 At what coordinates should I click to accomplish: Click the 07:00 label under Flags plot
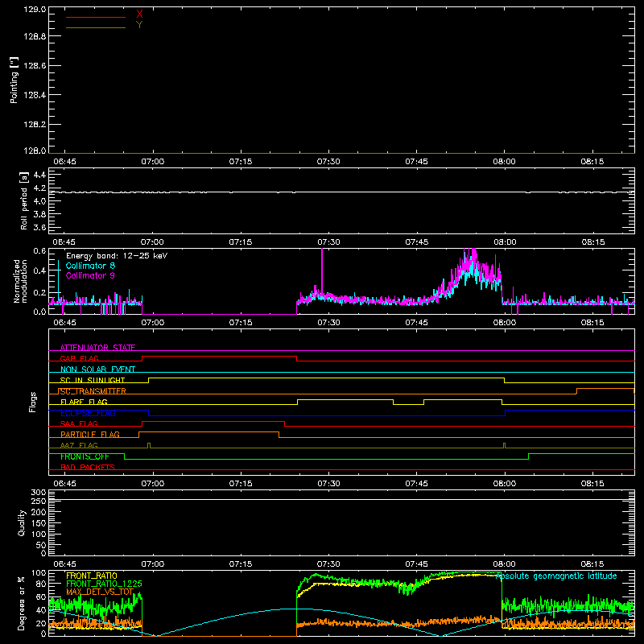pyautogui.click(x=153, y=484)
